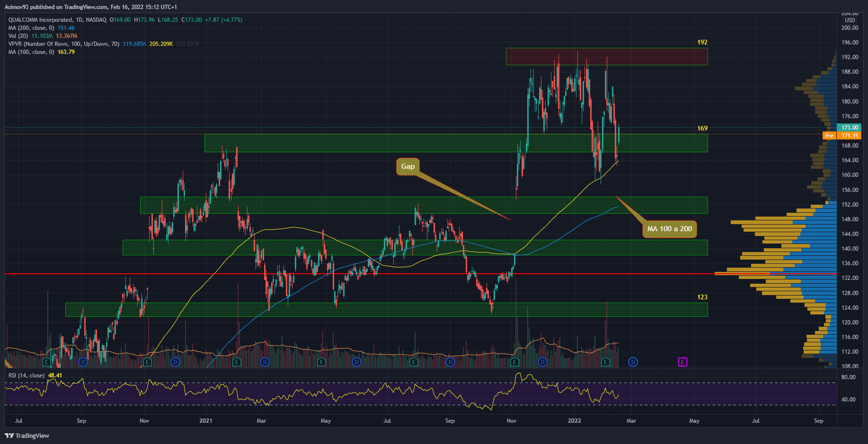Select the dividend D marker near June 2021

click(x=356, y=362)
